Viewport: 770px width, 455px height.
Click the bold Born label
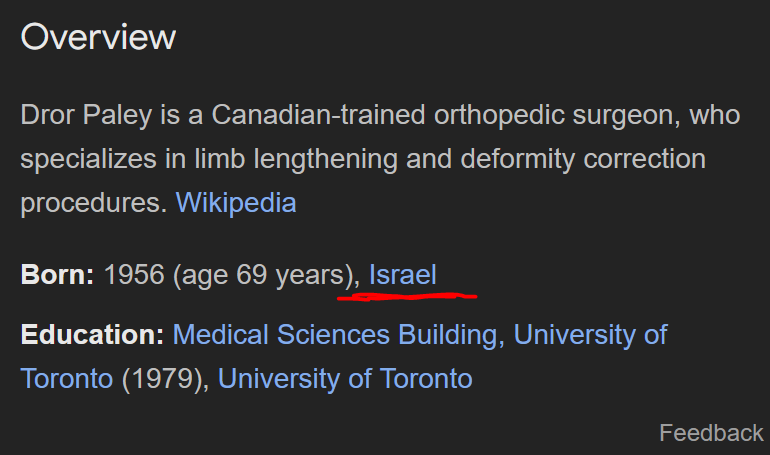pos(57,274)
